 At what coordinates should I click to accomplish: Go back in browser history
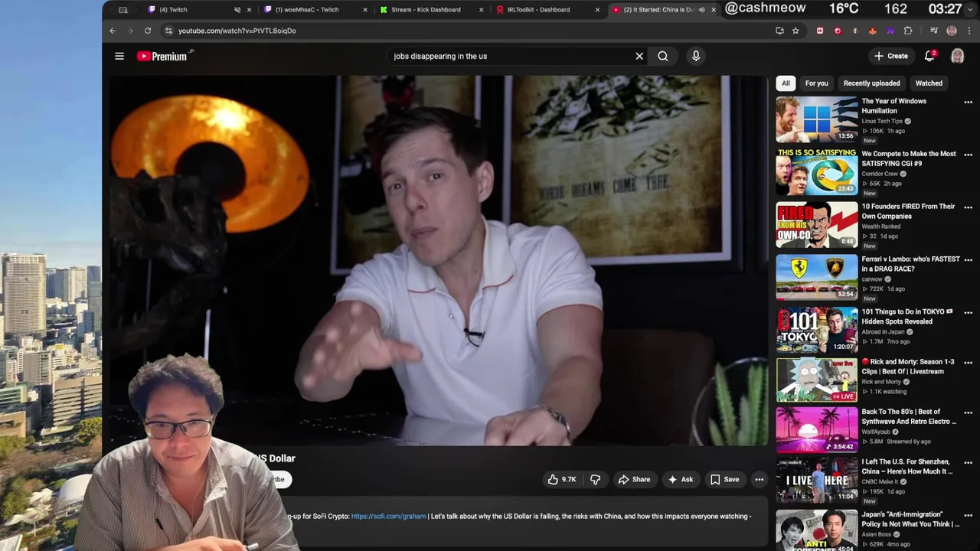coord(113,31)
